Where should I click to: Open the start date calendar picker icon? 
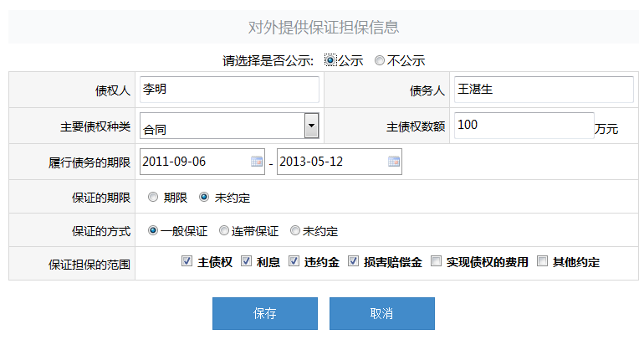coord(257,162)
